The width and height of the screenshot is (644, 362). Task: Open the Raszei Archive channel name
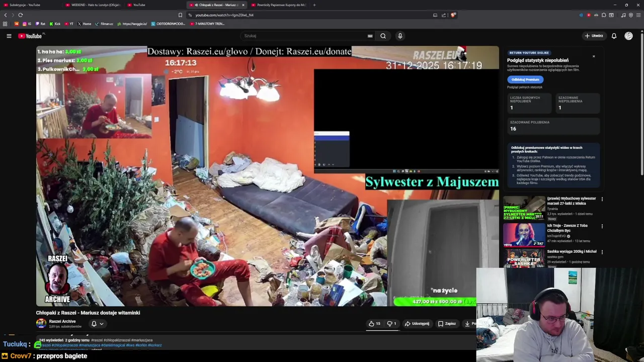point(62,321)
